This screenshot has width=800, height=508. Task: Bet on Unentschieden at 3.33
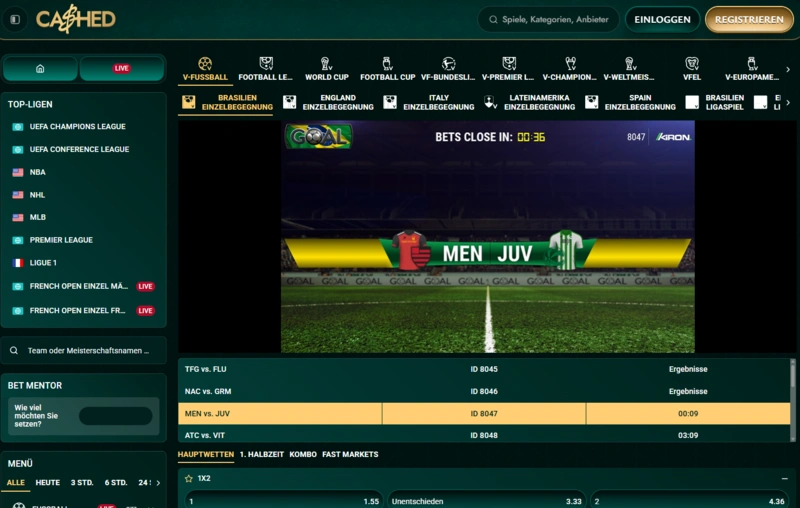coord(487,501)
